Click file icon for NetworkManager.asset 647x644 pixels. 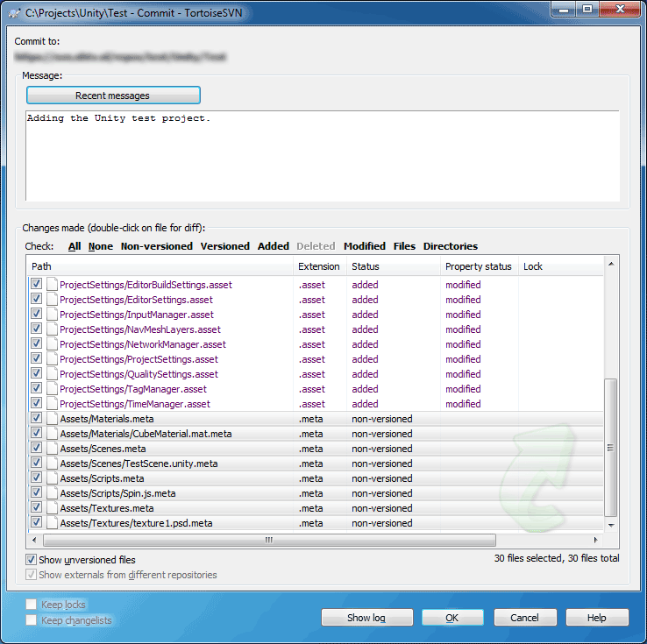point(52,343)
